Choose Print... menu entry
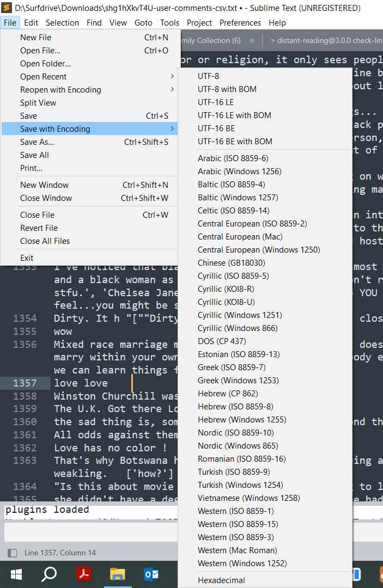Screen dimensions: 383x588 pos(89,168)
